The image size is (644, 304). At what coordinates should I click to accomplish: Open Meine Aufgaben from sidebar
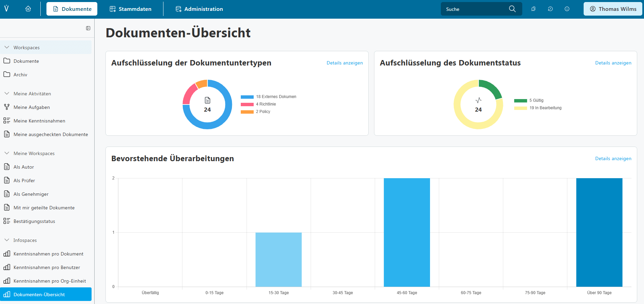[x=32, y=107]
